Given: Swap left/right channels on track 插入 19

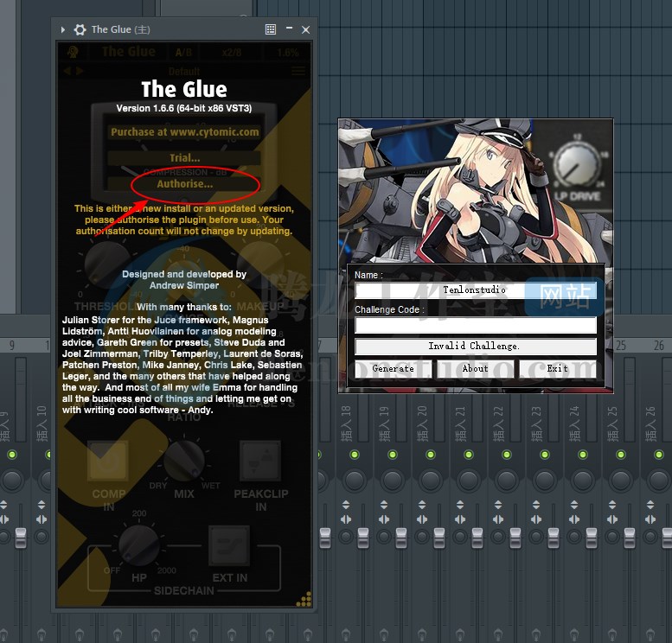Looking at the screenshot, I should pyautogui.click(x=384, y=519).
